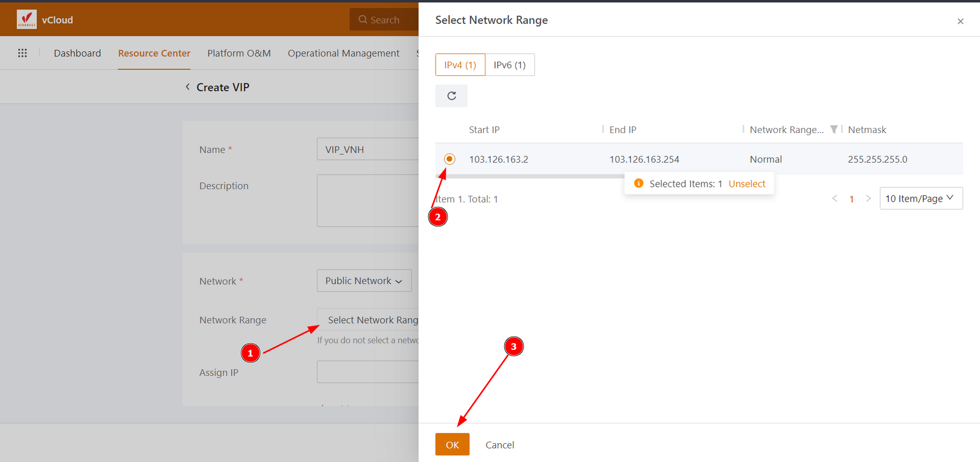
Task: Switch to the IPv6 (1) tab
Action: [x=509, y=65]
